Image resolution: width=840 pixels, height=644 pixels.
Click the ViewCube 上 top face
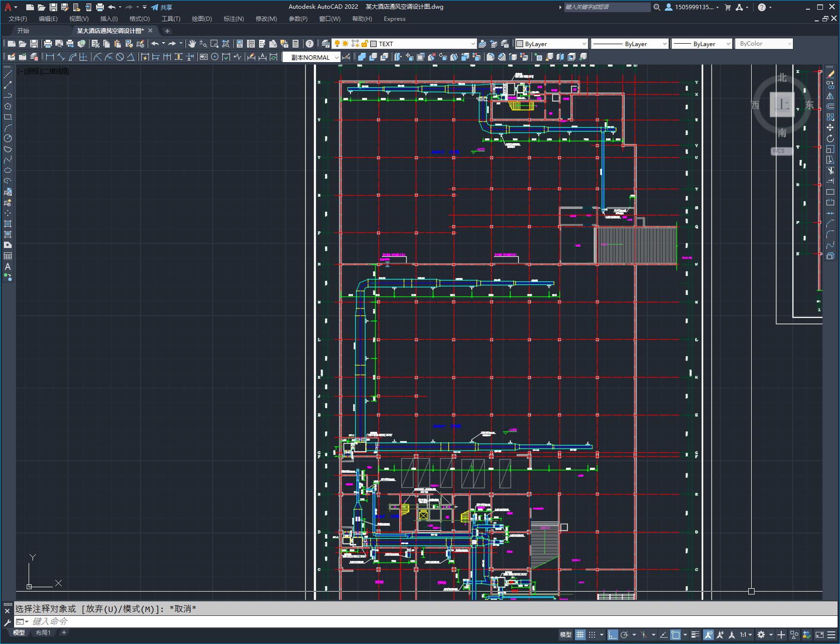tap(782, 104)
